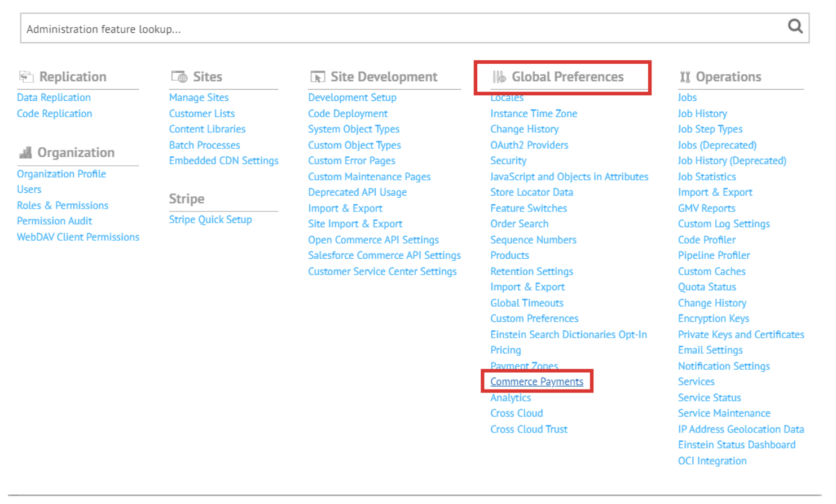
Task: Open Content Libraries
Action: [x=207, y=129]
